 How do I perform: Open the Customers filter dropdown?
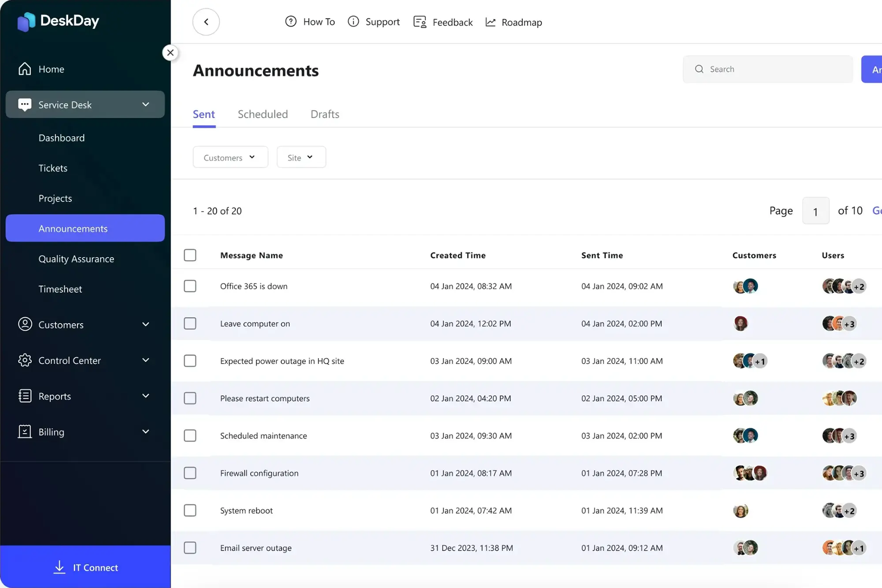click(x=230, y=157)
